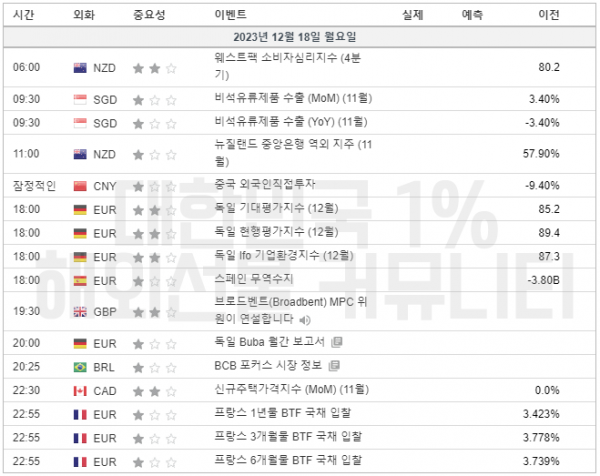Click the 예측 column header
This screenshot has height=476, width=600.
472,15
